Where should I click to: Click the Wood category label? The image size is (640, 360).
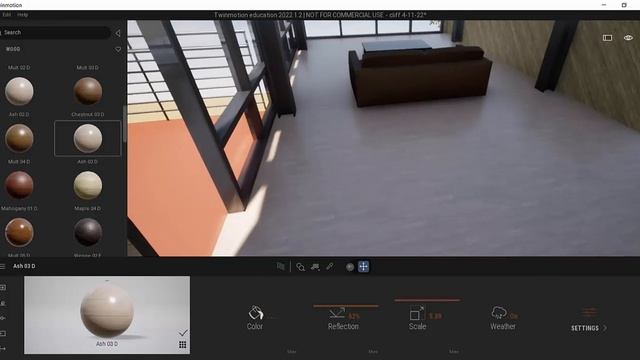13,49
